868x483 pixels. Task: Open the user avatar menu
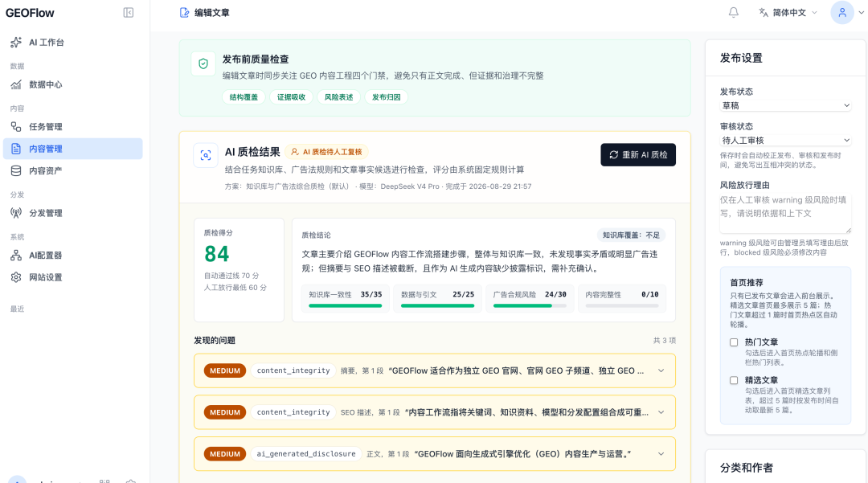pos(842,13)
